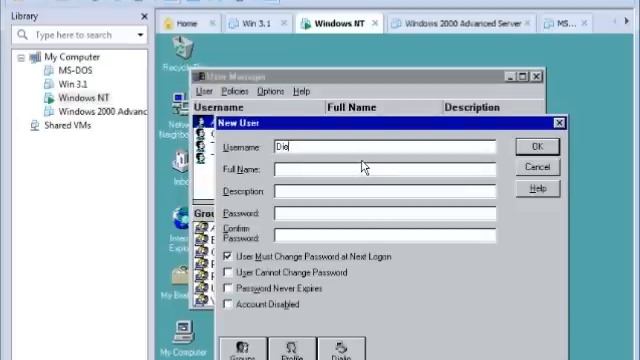Click the Description column header

click(x=493, y=107)
